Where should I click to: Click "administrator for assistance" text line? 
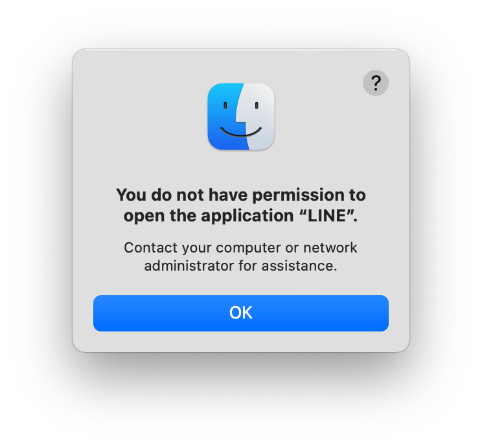pos(241,266)
